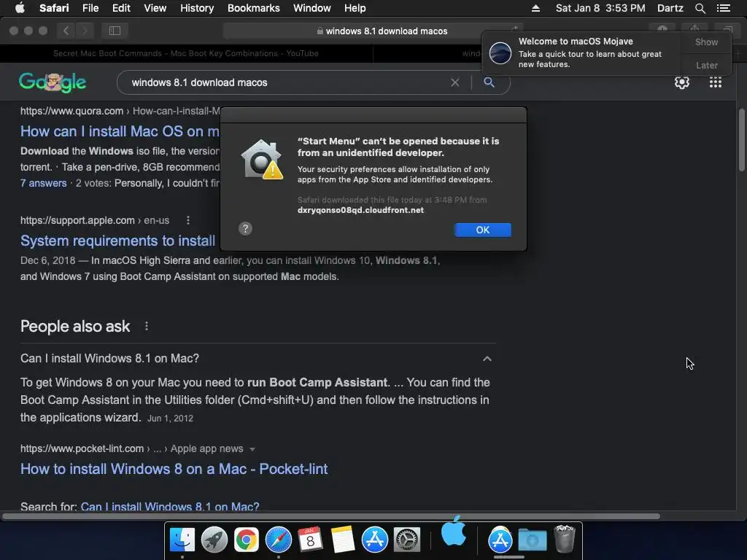This screenshot has height=560, width=747.
Task: Open Downloads folder in Dock
Action: 532,540
